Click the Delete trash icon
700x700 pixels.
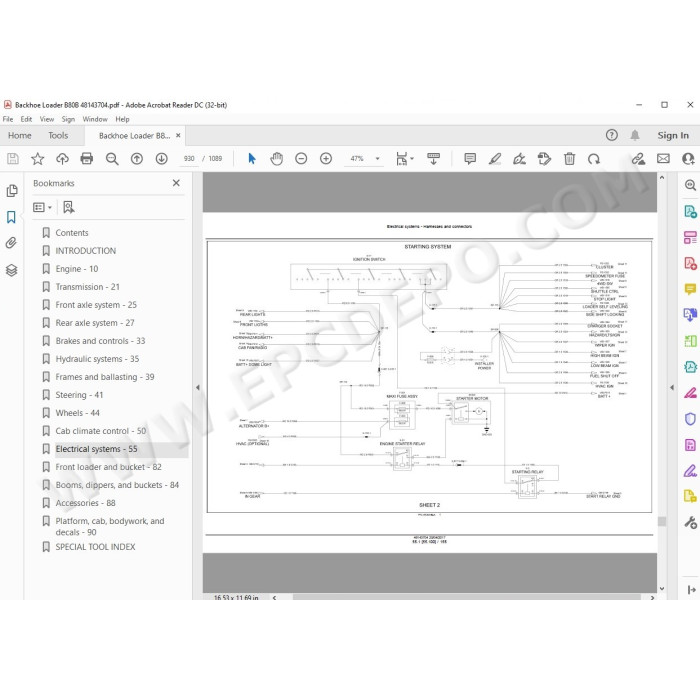click(x=569, y=158)
